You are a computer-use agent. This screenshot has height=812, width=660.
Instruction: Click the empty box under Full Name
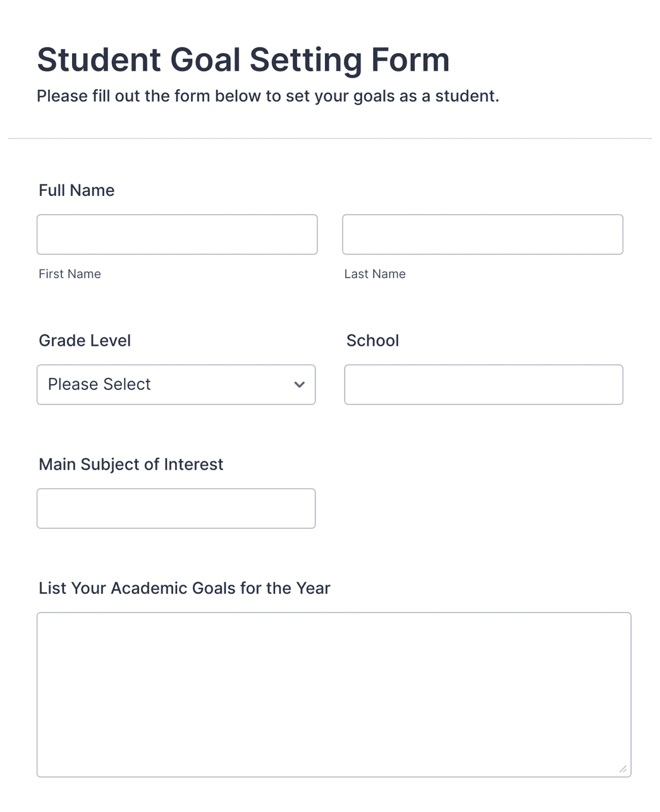pos(177,234)
